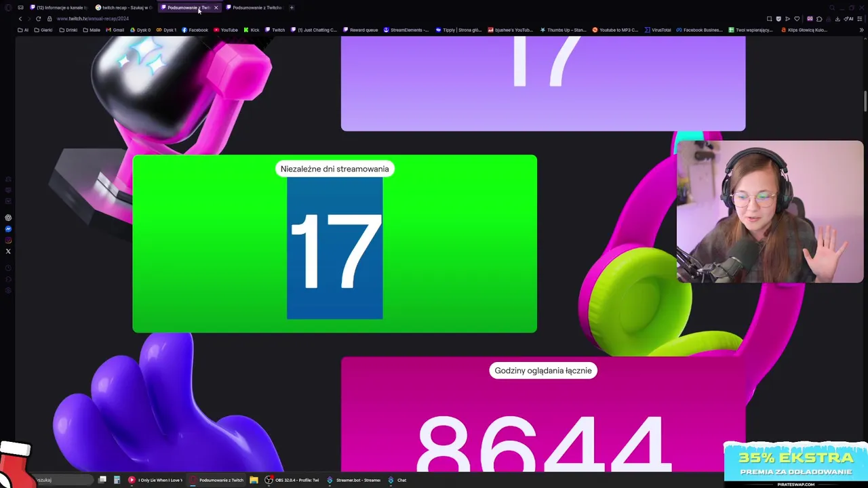Expand the bookmarks overflow chevron
868x488 pixels.
pos(862,30)
